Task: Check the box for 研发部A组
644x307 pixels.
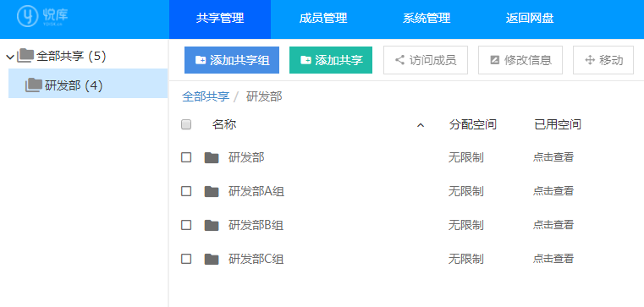Action: (186, 191)
